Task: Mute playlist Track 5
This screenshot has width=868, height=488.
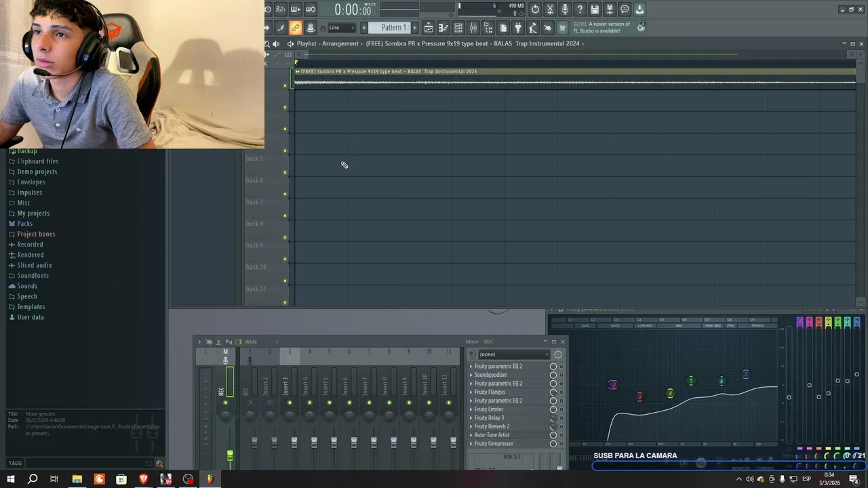Action: (285, 172)
